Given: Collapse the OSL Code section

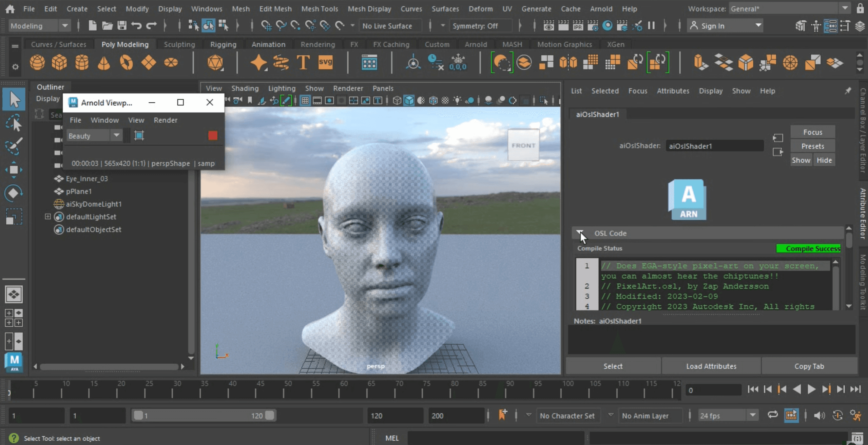Looking at the screenshot, I should [580, 233].
